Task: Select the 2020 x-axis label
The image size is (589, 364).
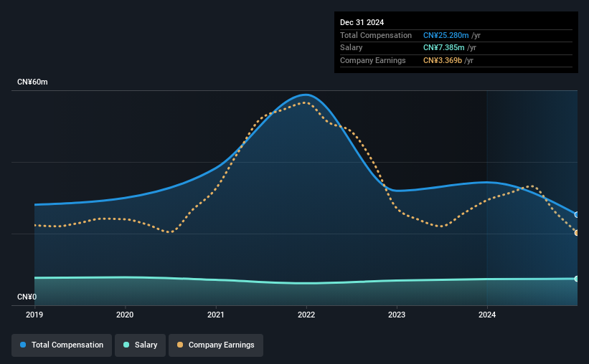Action: [125, 315]
